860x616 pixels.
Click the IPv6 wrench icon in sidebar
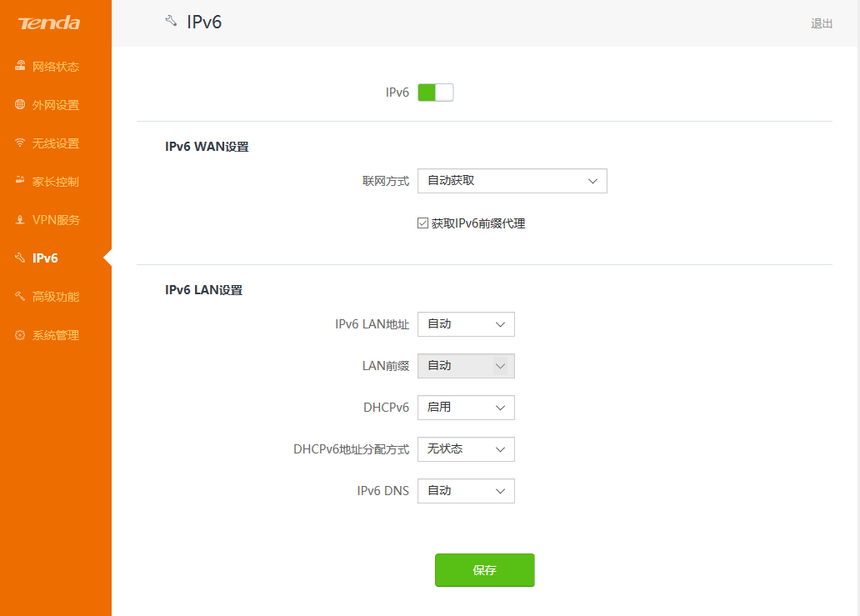click(20, 258)
